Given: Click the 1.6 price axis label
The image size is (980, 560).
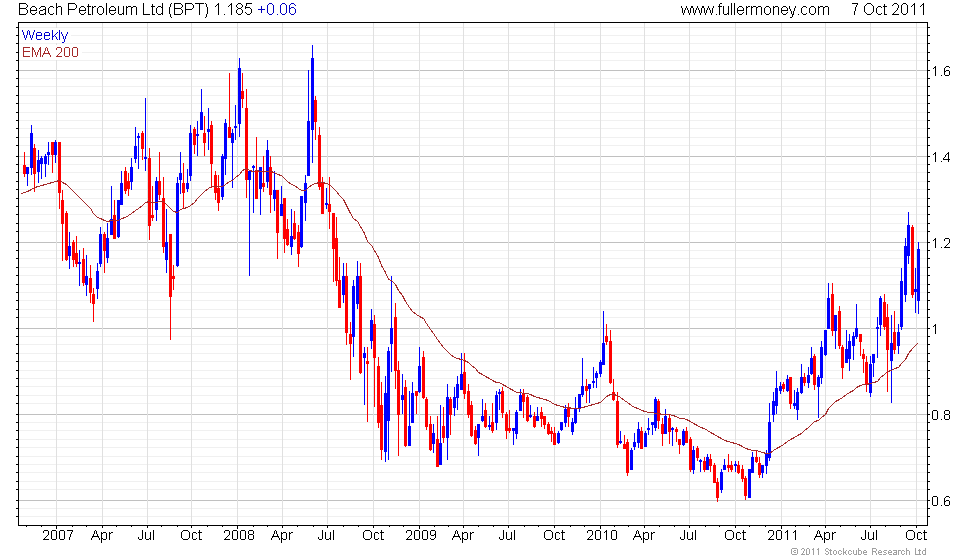Looking at the screenshot, I should [941, 71].
